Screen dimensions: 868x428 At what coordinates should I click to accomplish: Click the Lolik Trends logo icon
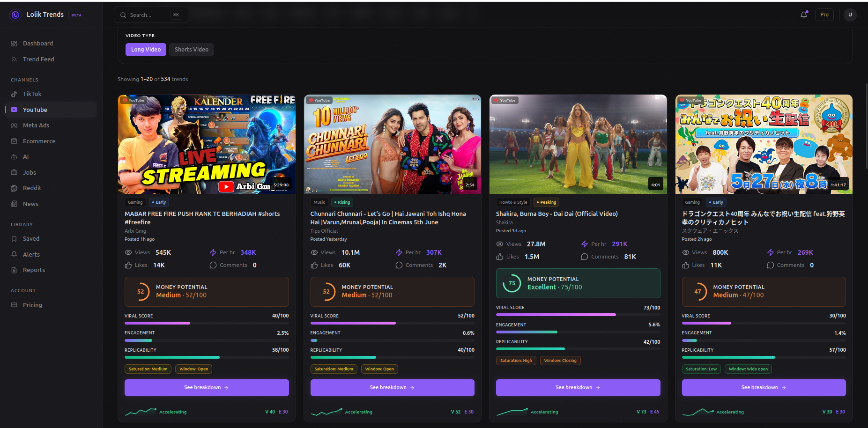(15, 15)
